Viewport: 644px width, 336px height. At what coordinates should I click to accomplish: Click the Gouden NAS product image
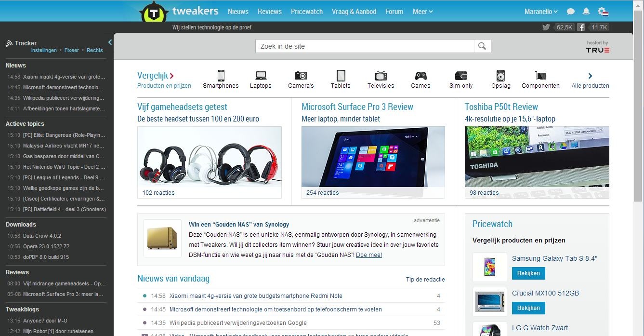pyautogui.click(x=163, y=238)
